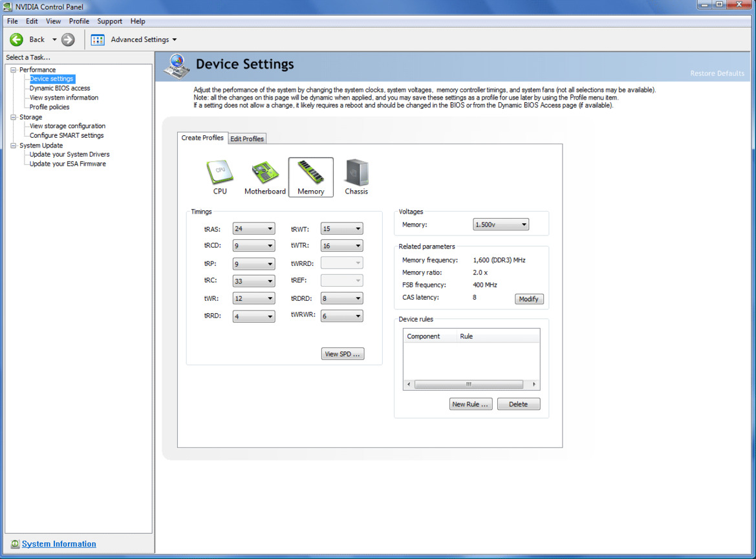Open the View menu
756x559 pixels.
[x=53, y=21]
